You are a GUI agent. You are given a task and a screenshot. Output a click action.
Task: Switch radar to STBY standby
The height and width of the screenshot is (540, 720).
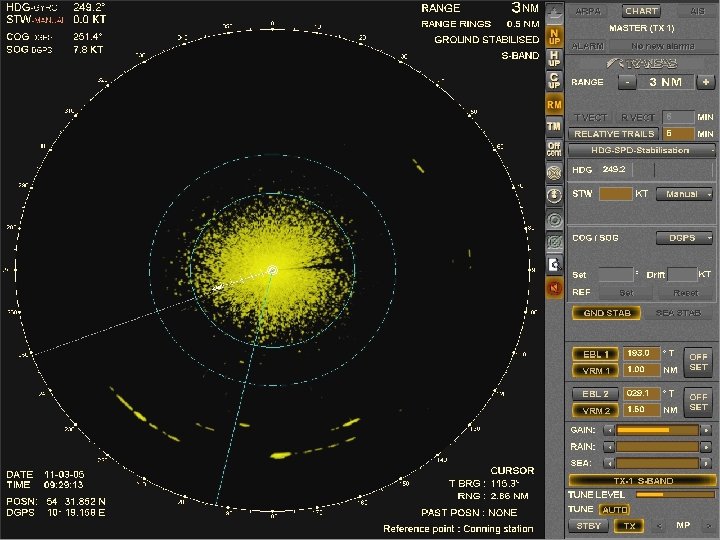[589, 526]
